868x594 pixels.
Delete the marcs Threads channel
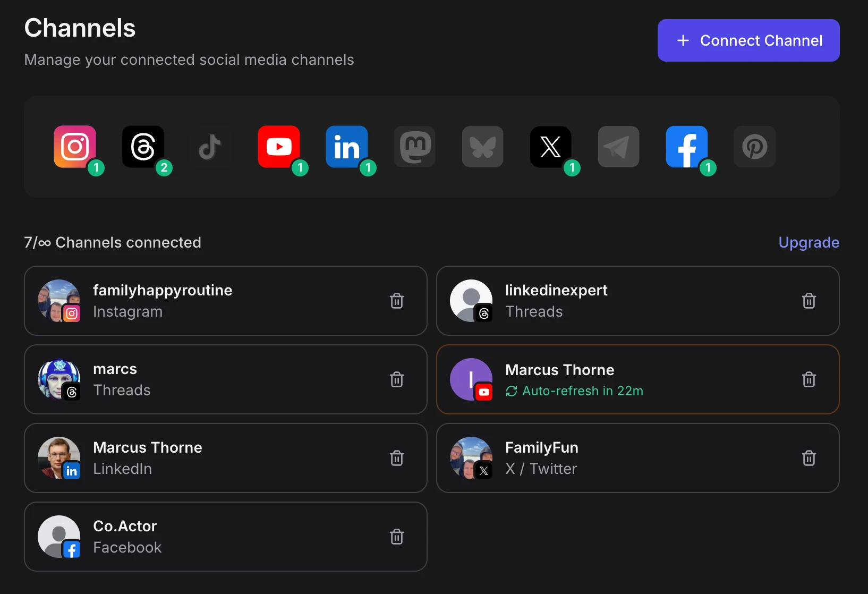point(397,379)
